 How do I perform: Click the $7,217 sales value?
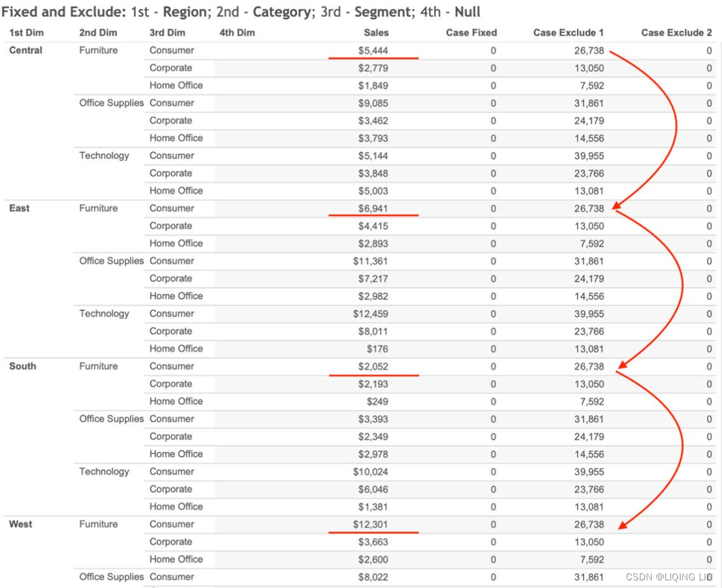click(x=373, y=278)
